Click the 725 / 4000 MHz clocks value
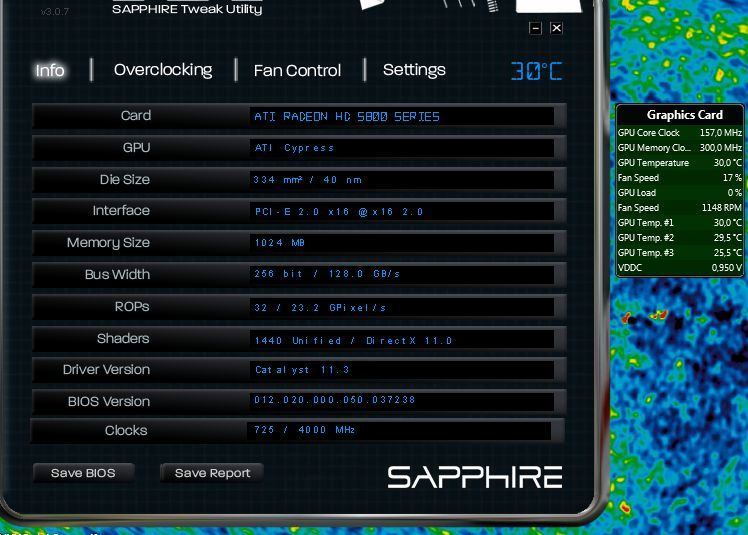 [x=304, y=430]
